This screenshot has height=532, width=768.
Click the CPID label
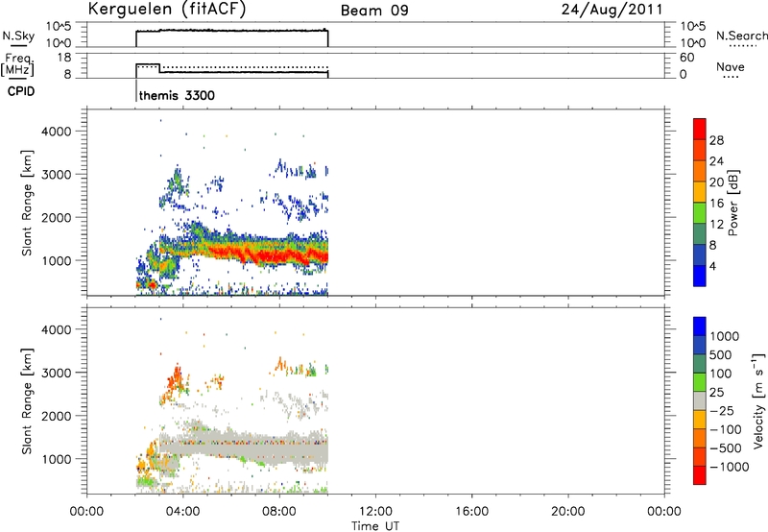click(21, 91)
